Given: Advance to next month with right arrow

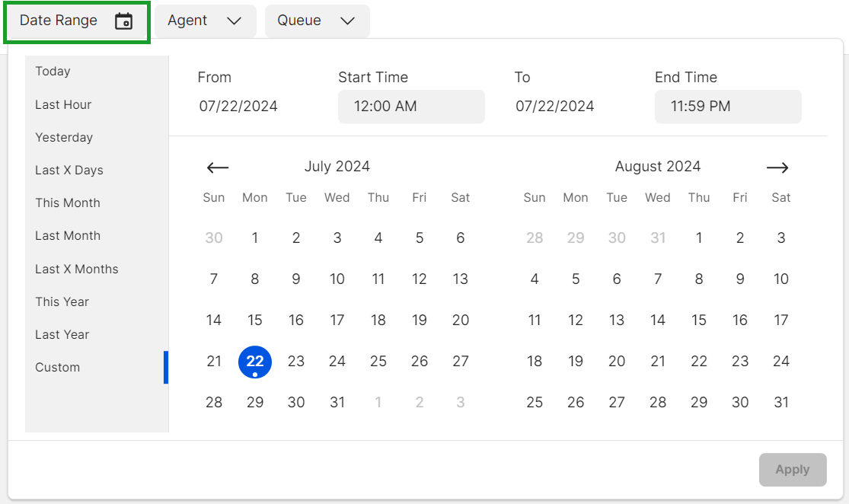Looking at the screenshot, I should [777, 167].
